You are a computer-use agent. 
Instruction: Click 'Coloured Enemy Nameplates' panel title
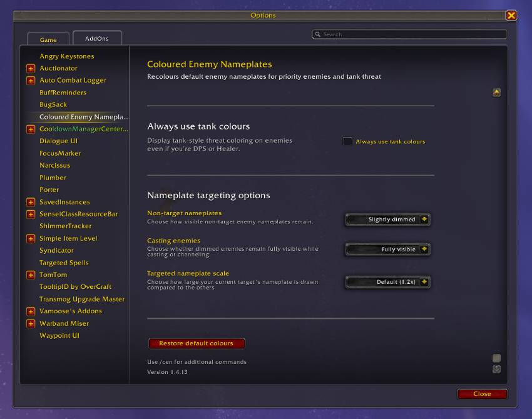[x=210, y=64]
